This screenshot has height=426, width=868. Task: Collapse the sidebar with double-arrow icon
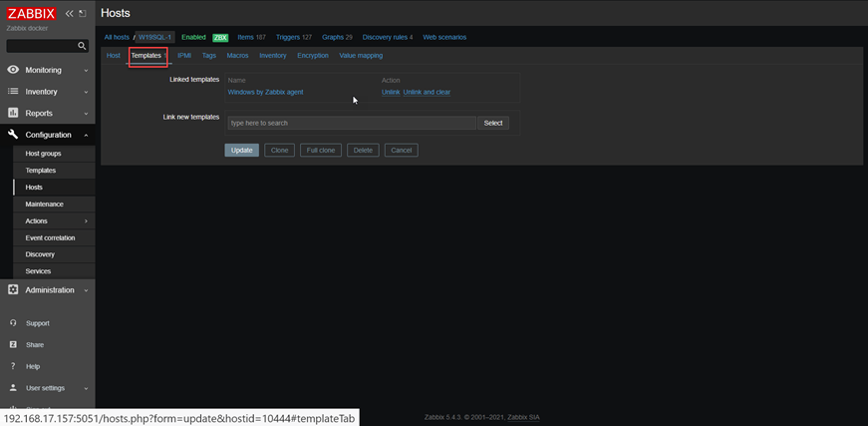click(69, 13)
